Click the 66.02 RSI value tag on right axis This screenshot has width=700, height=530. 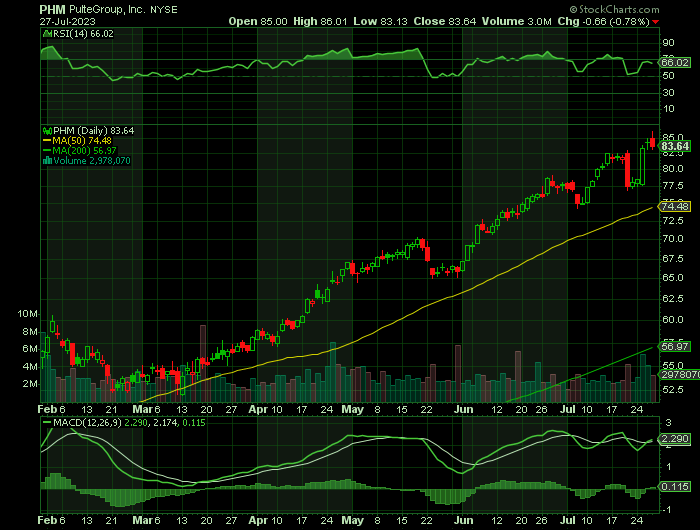tap(675, 63)
